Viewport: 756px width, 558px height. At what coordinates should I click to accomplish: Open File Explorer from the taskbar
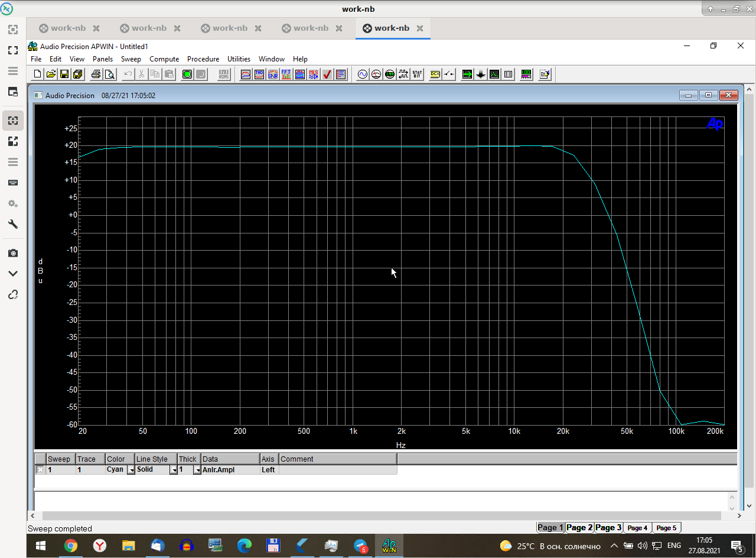pos(129,546)
